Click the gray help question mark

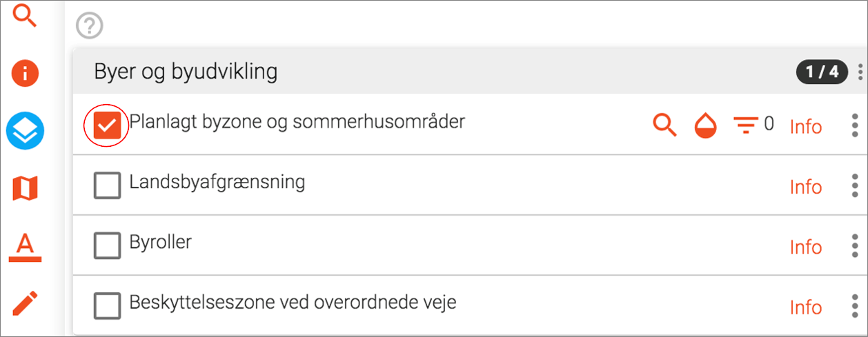[89, 26]
